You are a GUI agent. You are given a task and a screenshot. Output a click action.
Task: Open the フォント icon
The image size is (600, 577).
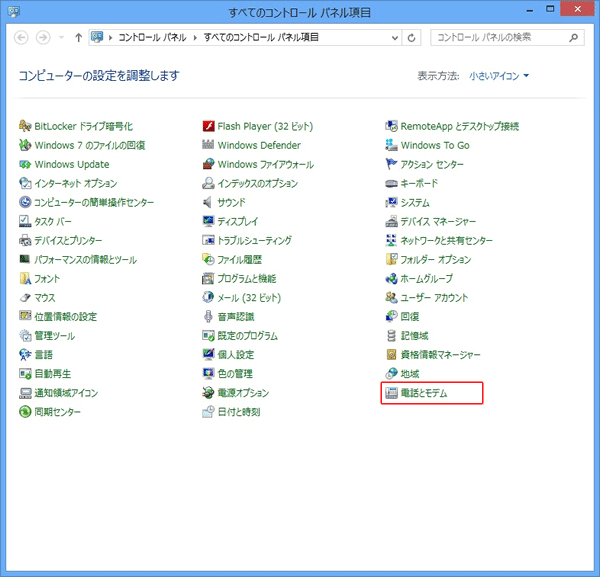[25, 278]
